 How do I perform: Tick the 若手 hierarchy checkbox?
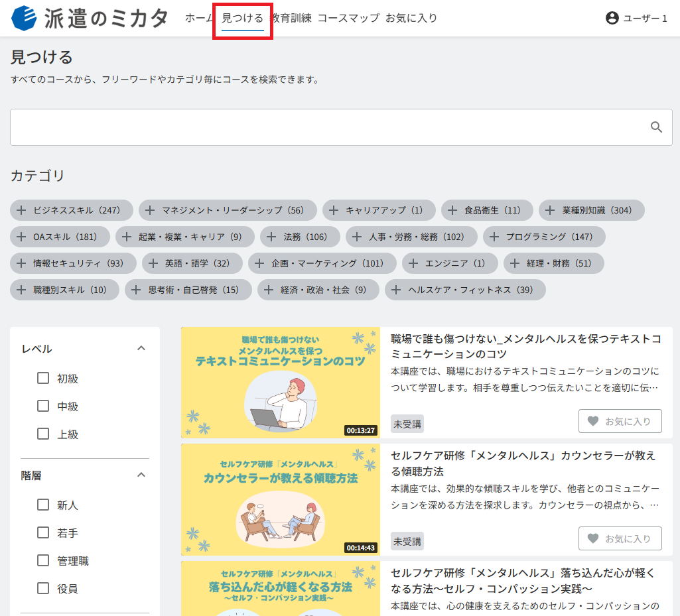[x=43, y=532]
